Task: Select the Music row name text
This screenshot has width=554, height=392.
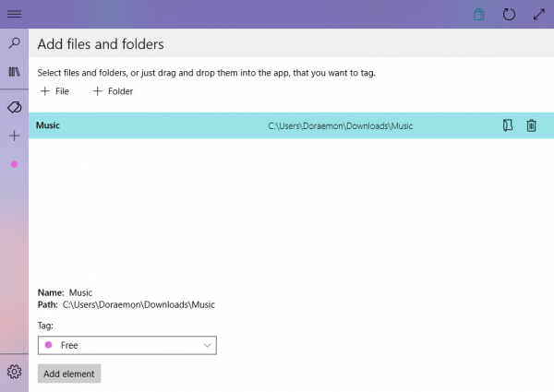Action: pos(48,125)
